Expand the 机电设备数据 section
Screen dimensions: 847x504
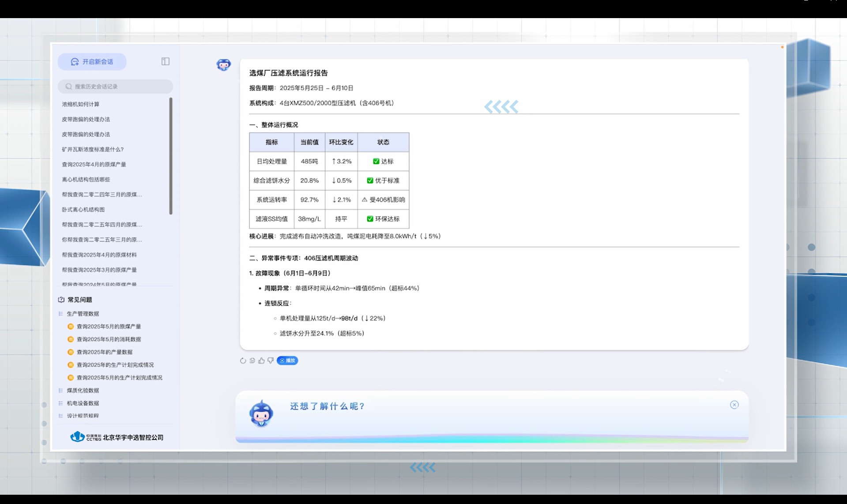(x=82, y=403)
